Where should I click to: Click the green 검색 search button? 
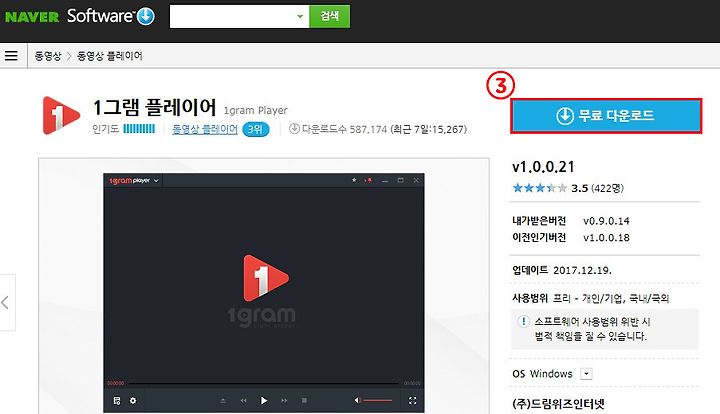(x=330, y=17)
